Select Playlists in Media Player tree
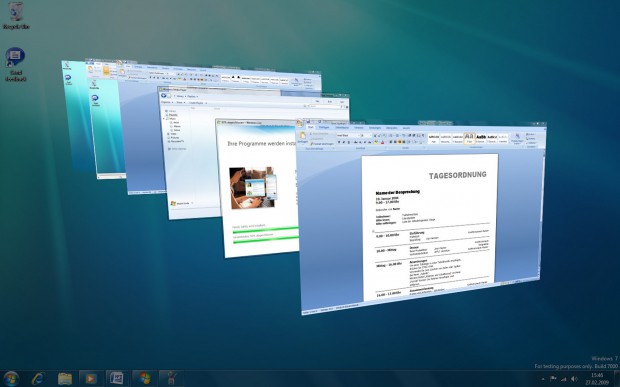Viewport: 620px width, 387px height. (173, 115)
